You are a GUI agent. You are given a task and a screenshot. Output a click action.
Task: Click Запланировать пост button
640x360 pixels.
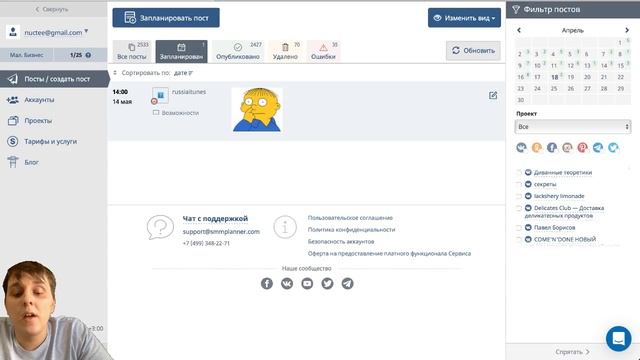[x=166, y=18]
